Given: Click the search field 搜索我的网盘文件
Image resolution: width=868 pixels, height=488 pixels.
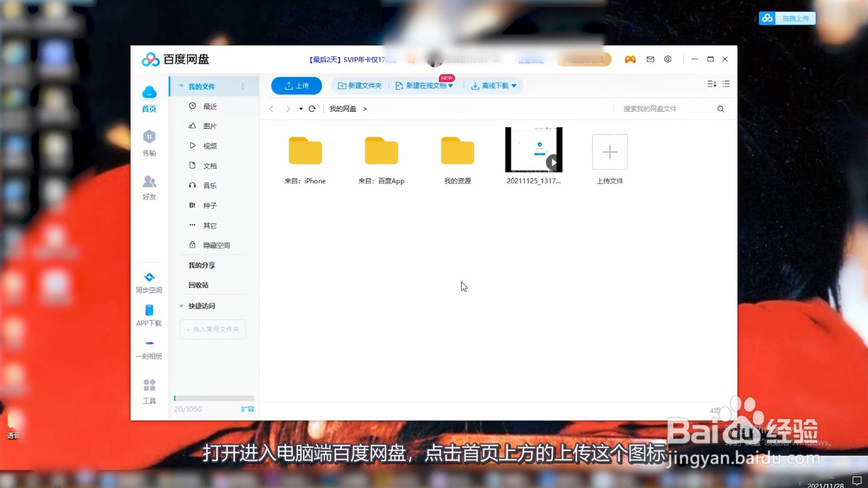Looking at the screenshot, I should [x=665, y=109].
